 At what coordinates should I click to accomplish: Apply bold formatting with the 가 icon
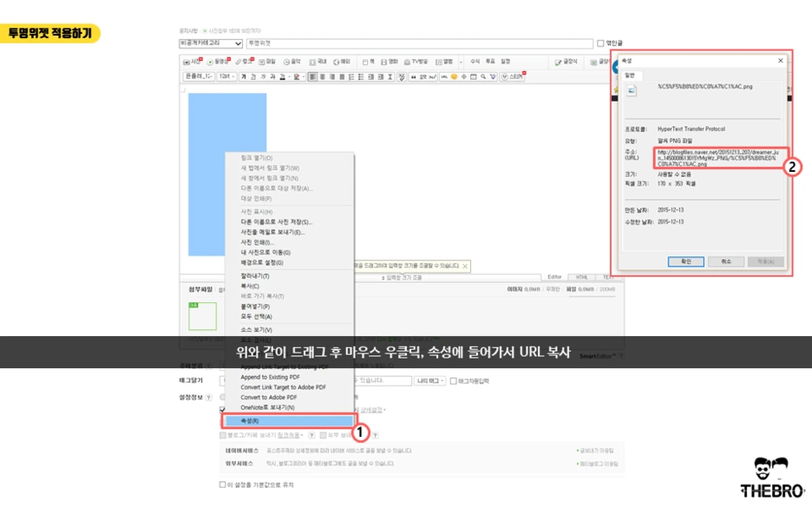244,77
